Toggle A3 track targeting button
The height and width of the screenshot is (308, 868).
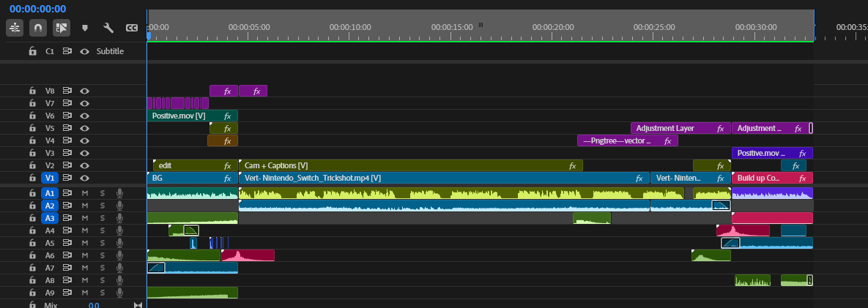coord(50,218)
